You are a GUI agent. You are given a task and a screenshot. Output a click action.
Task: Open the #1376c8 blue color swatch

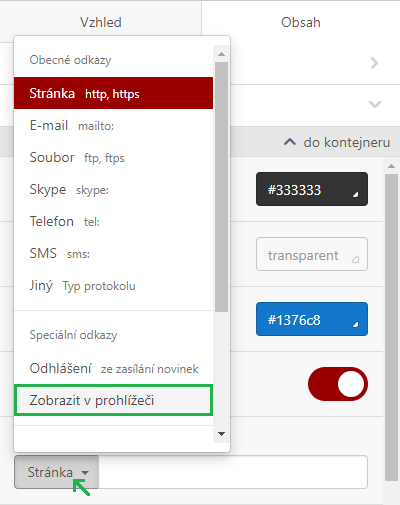click(x=312, y=319)
